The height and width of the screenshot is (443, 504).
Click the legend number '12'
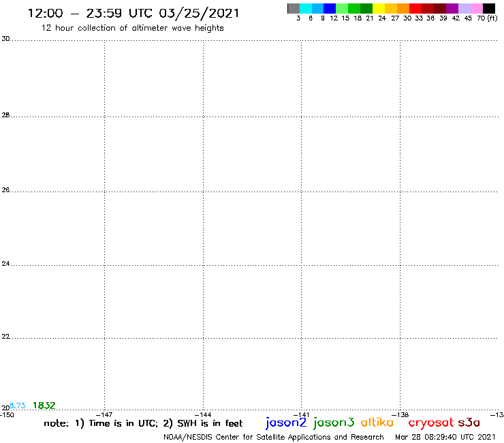[x=334, y=18]
